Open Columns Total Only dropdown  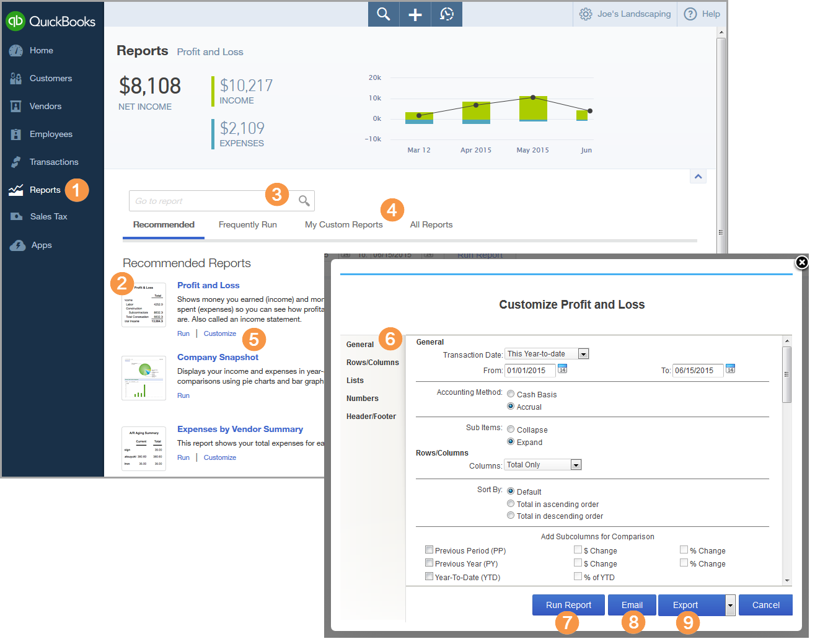[576, 465]
